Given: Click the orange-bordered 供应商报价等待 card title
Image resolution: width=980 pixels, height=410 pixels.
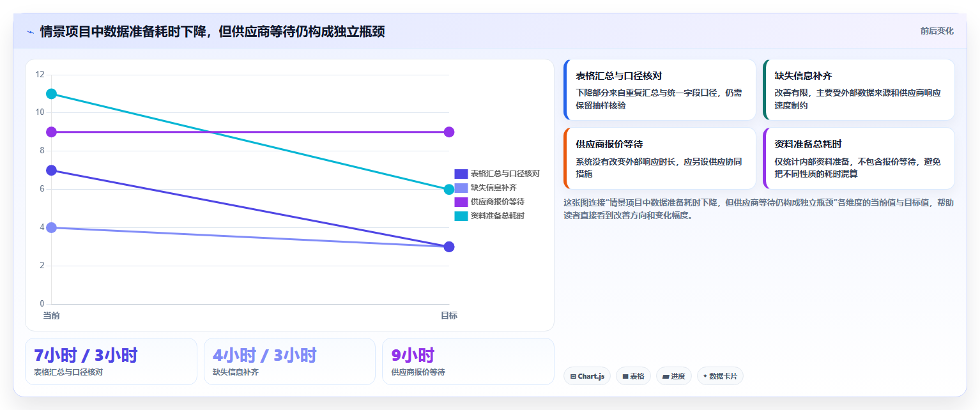Looking at the screenshot, I should coord(609,144).
